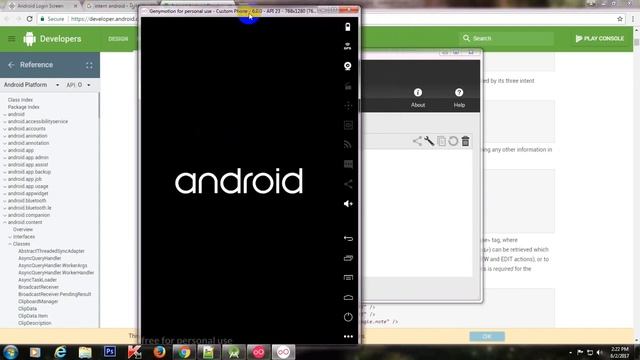Click the share icon in emulator sidebar
The image size is (640, 360).
348,184
